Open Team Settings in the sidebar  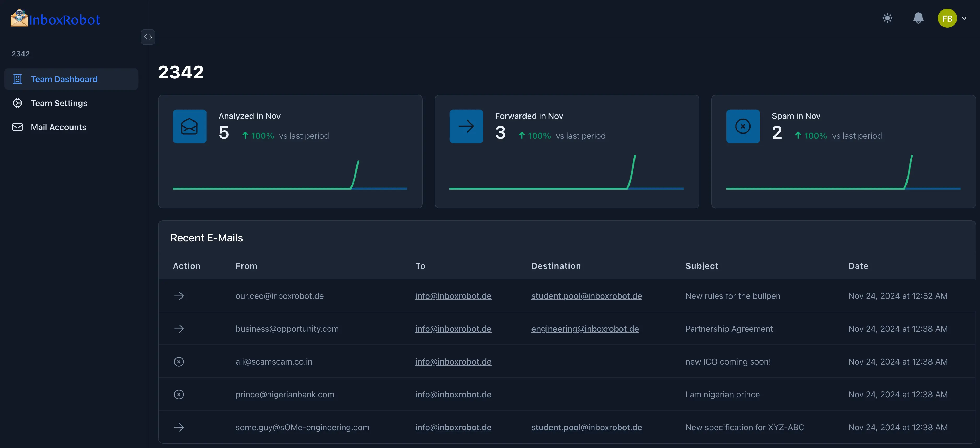coord(71,103)
